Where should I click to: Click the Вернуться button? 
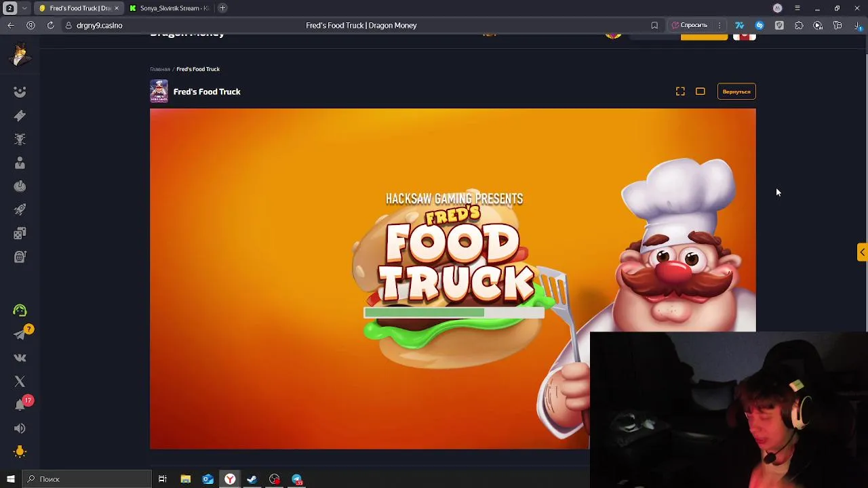coord(736,91)
